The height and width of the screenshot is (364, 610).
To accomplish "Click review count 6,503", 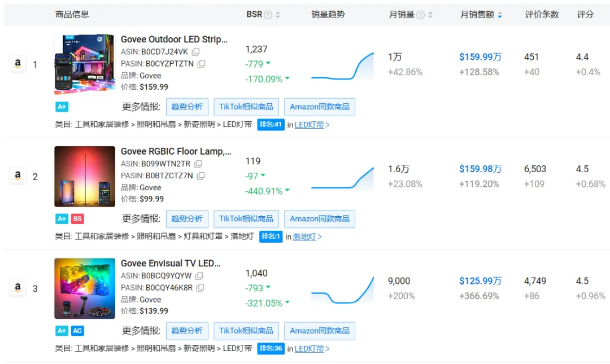I will point(535,169).
